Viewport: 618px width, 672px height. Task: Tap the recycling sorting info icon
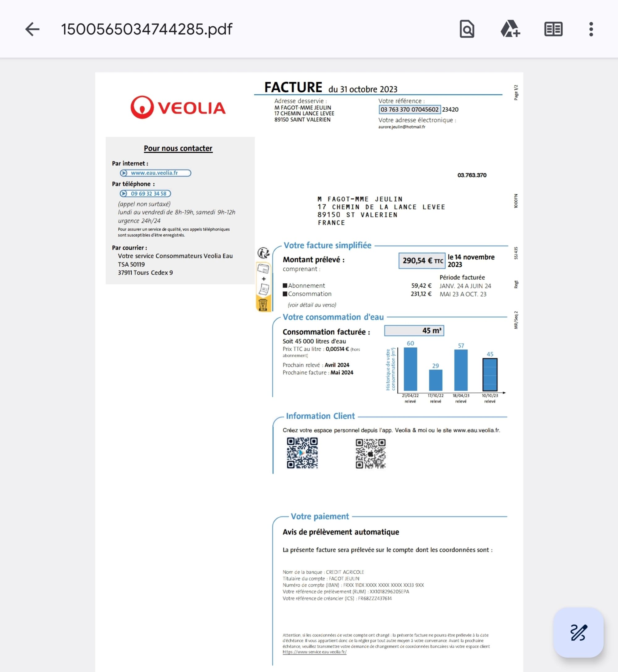[263, 253]
